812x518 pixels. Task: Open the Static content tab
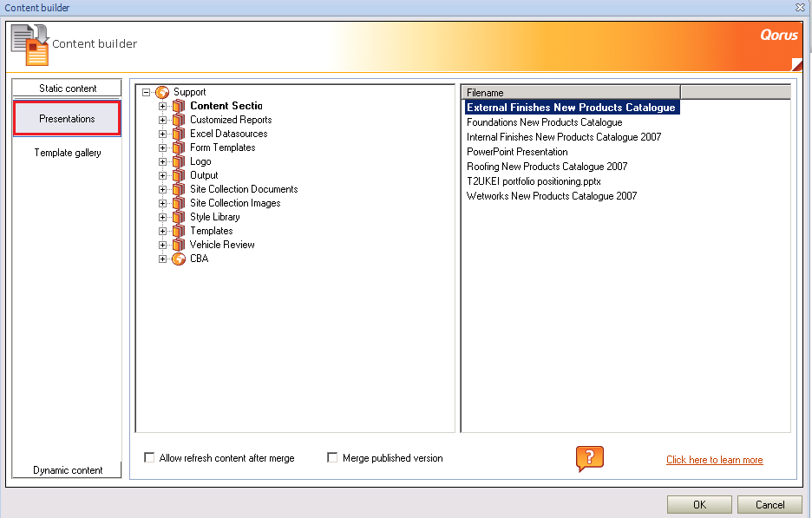coord(68,88)
